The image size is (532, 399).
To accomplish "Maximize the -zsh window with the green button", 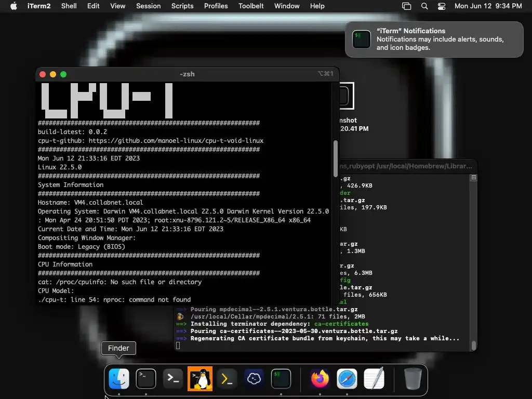I will [x=63, y=74].
